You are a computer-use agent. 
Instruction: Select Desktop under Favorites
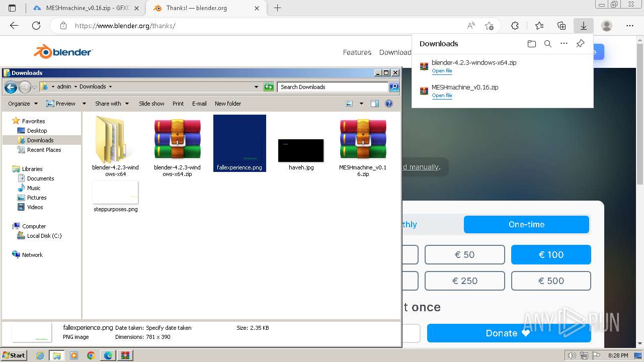tap(37, 131)
